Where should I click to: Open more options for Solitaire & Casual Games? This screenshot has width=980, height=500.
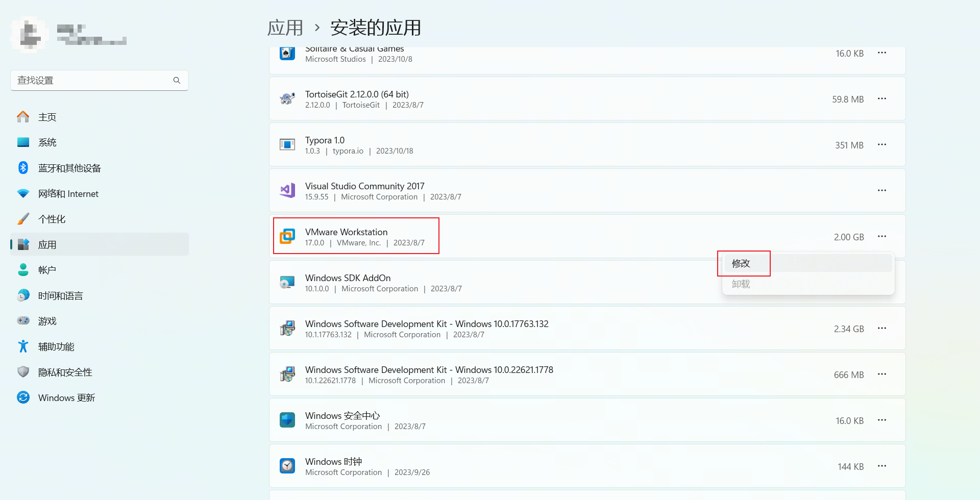pos(882,53)
